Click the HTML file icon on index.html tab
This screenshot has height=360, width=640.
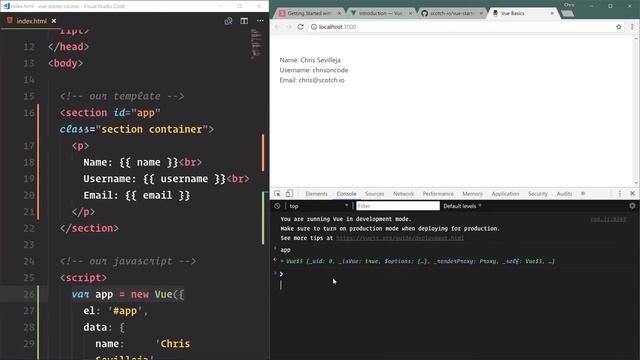[10, 20]
